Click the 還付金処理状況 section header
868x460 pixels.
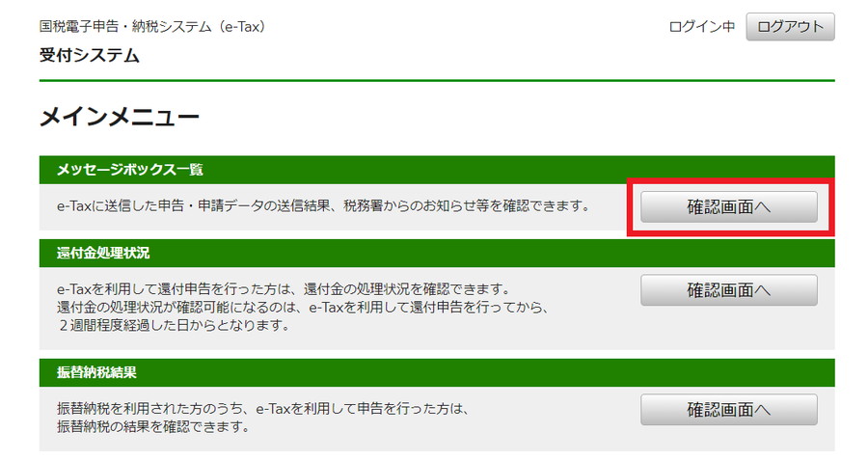click(437, 254)
